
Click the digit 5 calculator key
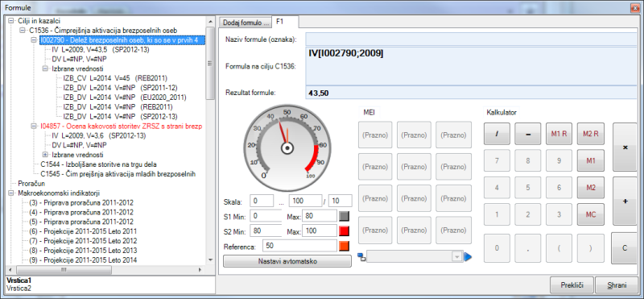[x=528, y=188]
